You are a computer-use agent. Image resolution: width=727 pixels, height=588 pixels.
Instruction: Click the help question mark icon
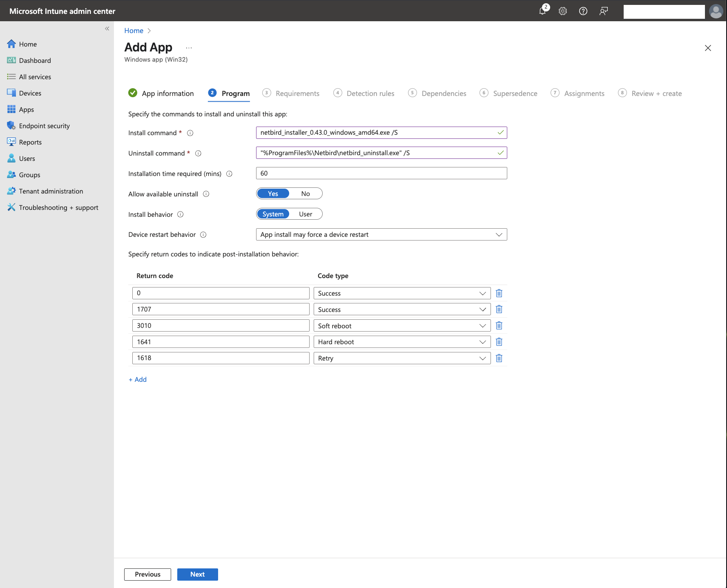coord(583,11)
